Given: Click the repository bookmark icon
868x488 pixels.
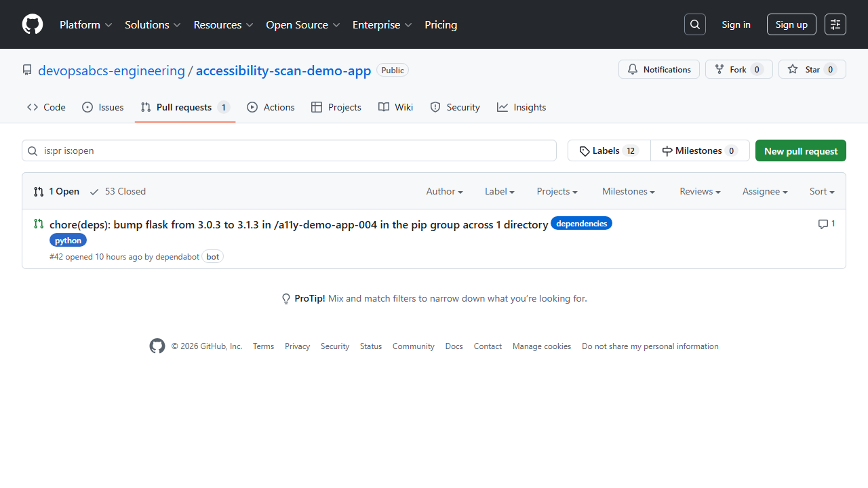Looking at the screenshot, I should point(27,69).
